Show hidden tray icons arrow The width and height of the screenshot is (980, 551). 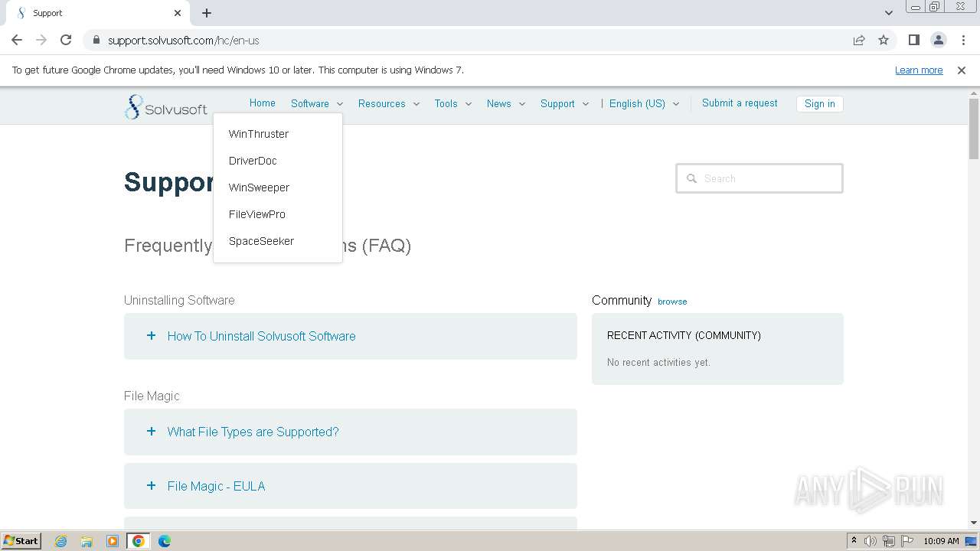click(x=854, y=541)
